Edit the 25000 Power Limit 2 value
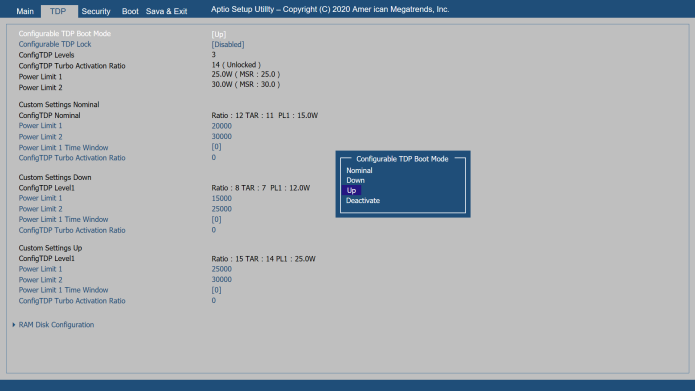This screenshot has height=391, width=695. (x=222, y=209)
